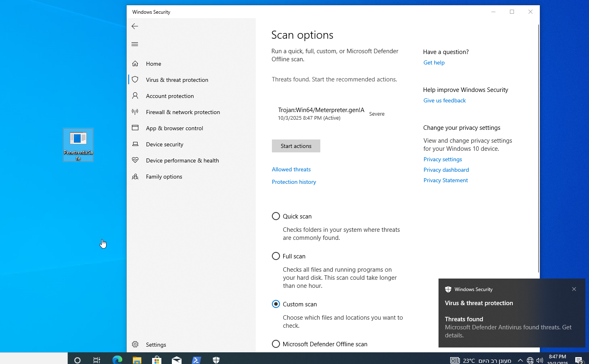Launch Windows Security from the taskbar shield
589x364 pixels.
(216, 359)
